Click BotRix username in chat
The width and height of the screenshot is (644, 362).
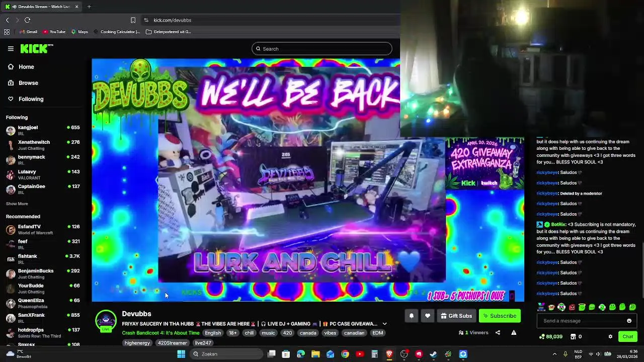point(558,225)
